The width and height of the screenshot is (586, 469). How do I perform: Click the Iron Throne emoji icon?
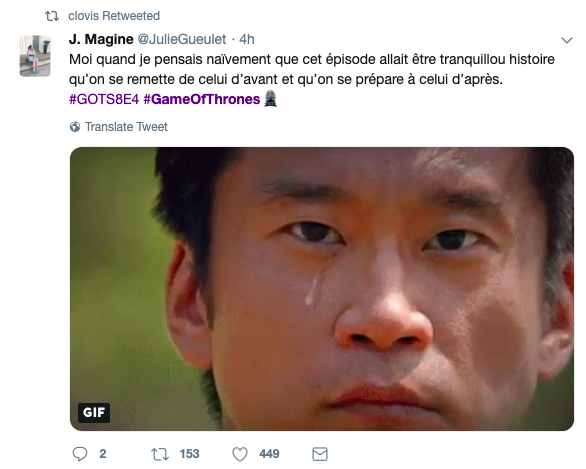coord(271,99)
